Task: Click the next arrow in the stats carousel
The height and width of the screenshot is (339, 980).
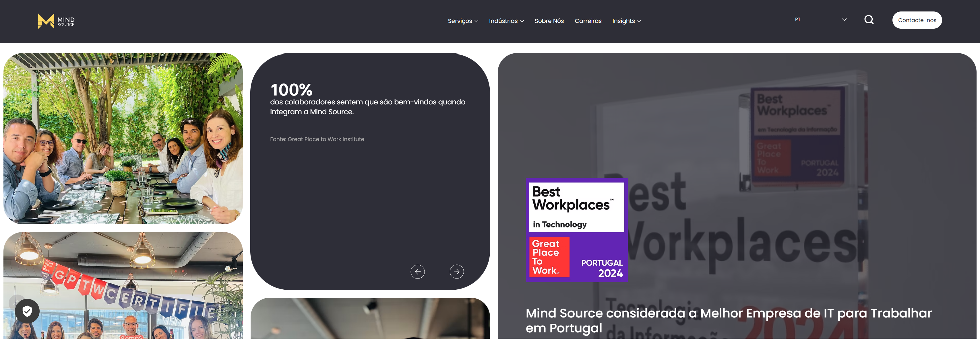Action: coord(456,271)
